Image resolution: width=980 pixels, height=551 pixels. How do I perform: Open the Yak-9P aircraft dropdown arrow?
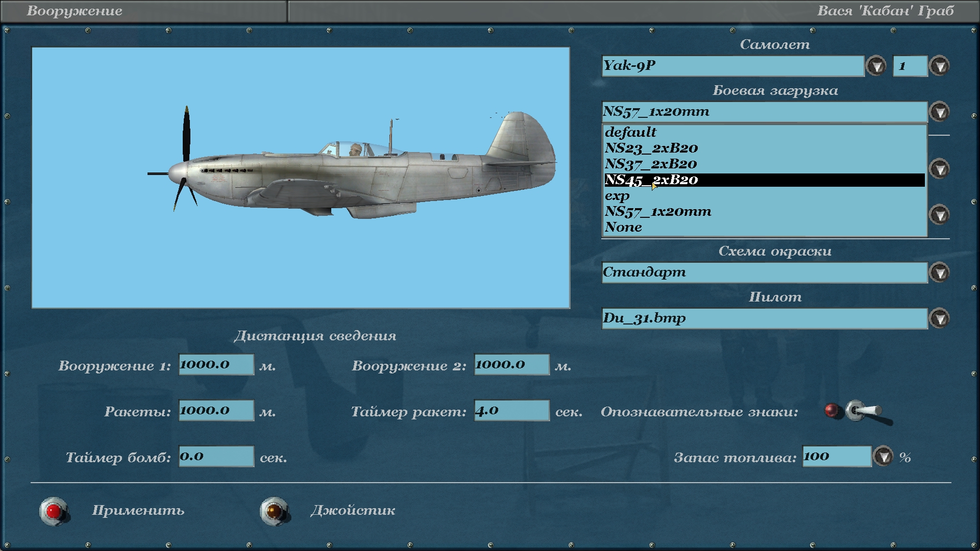click(876, 66)
